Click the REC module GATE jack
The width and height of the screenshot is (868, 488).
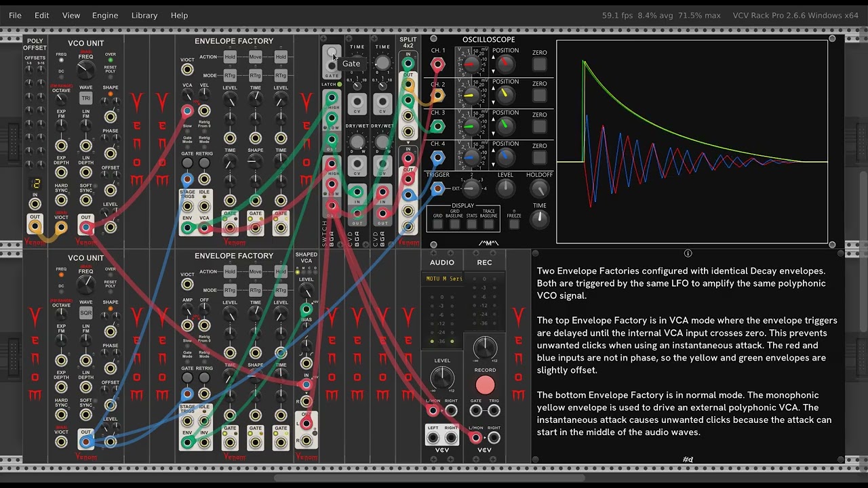click(x=476, y=411)
